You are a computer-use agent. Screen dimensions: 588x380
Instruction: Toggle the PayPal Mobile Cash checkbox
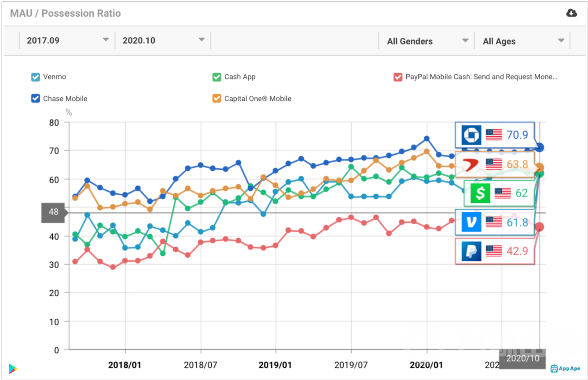(398, 77)
